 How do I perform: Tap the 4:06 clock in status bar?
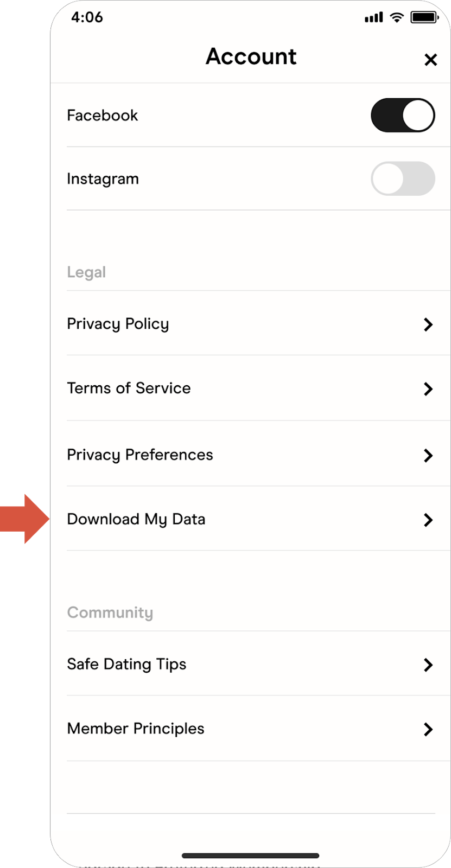pyautogui.click(x=87, y=17)
